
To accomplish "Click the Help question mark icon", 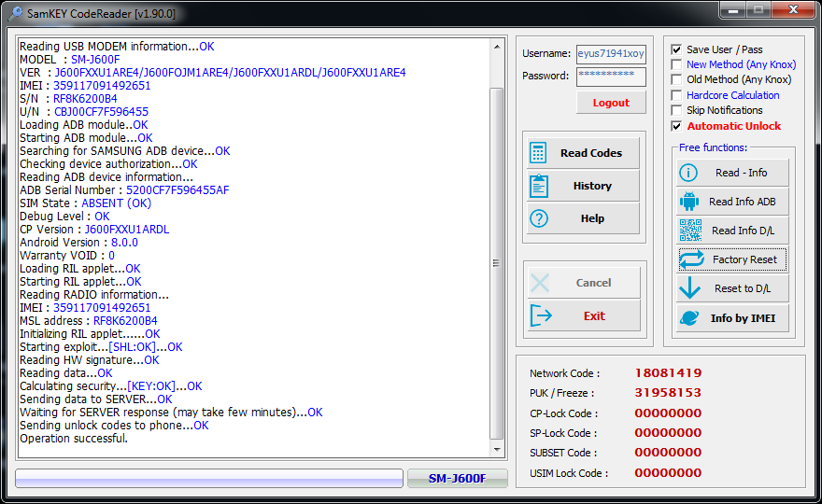I will coord(539,218).
